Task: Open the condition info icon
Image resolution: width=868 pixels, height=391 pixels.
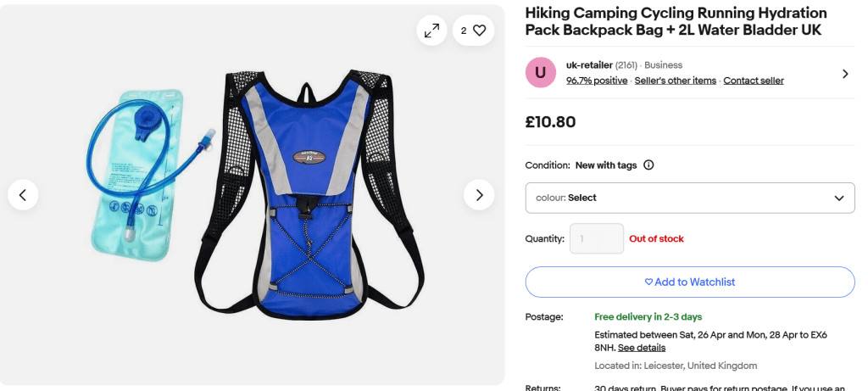Action: tap(648, 165)
